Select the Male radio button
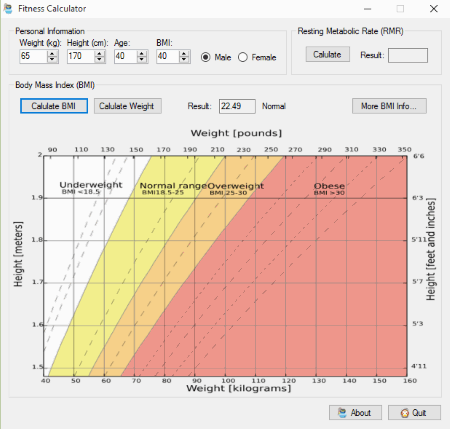 [x=206, y=57]
